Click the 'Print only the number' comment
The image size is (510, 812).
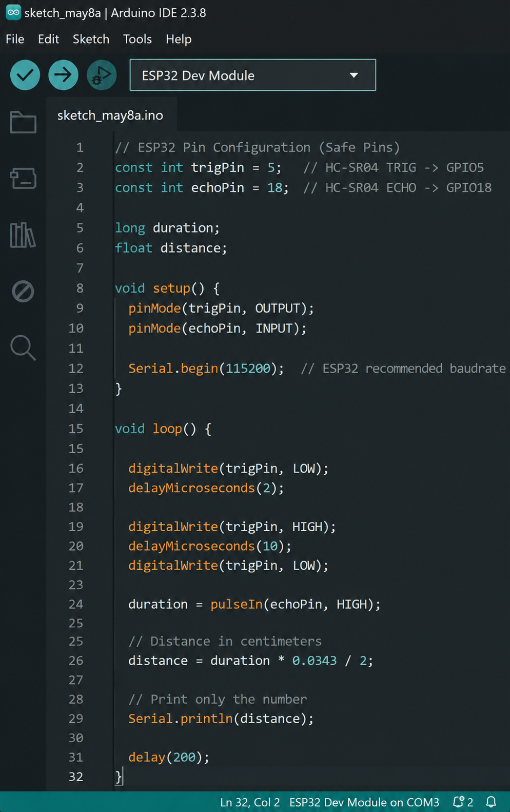[x=218, y=699]
